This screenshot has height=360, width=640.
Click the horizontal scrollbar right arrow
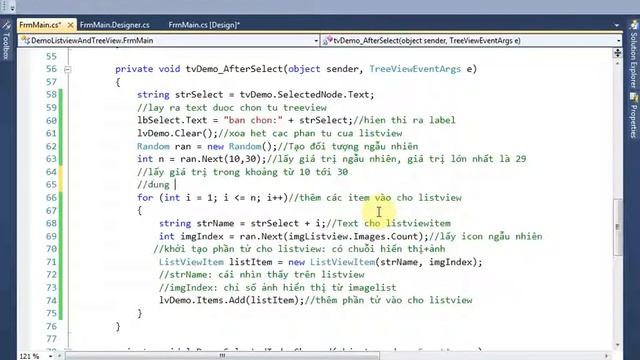coord(607,356)
